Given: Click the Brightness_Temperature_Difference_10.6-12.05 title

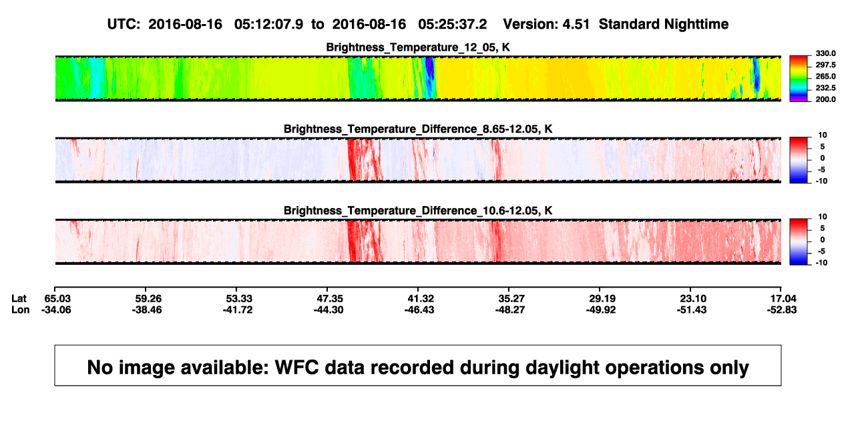Looking at the screenshot, I should [x=418, y=210].
